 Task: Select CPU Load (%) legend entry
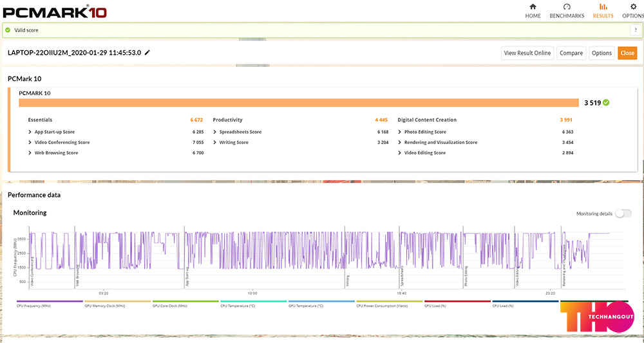tap(526, 304)
